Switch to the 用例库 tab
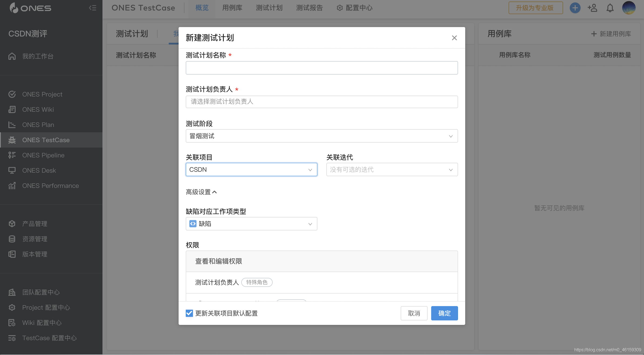The height and width of the screenshot is (355, 644). pyautogui.click(x=232, y=8)
